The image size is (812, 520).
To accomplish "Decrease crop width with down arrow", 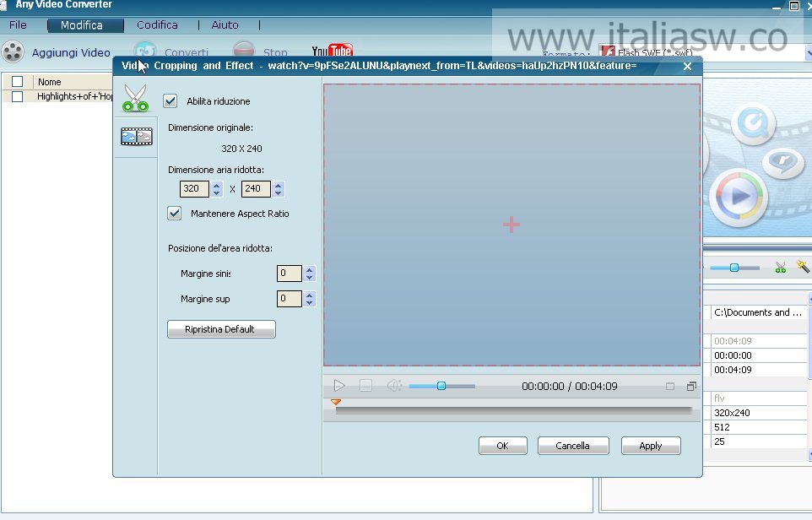I will 216,192.
